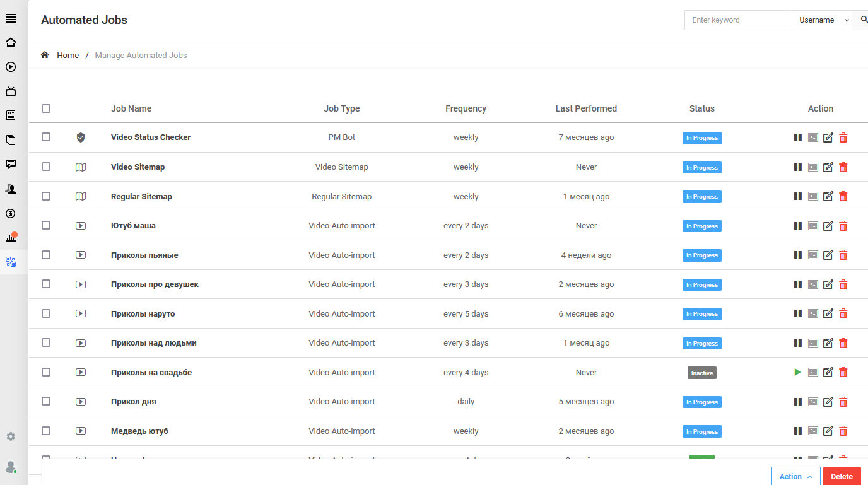The height and width of the screenshot is (485, 868).
Task: Focus the Enter keyword search field
Action: [737, 20]
